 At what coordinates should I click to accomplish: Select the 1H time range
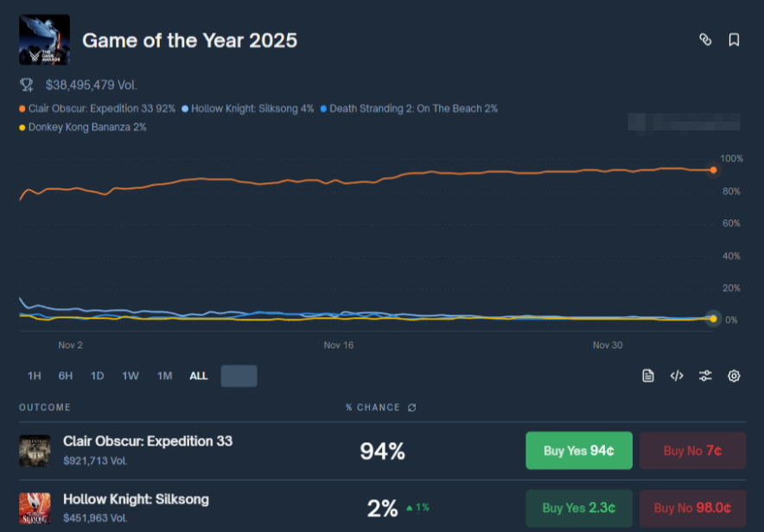pos(35,376)
